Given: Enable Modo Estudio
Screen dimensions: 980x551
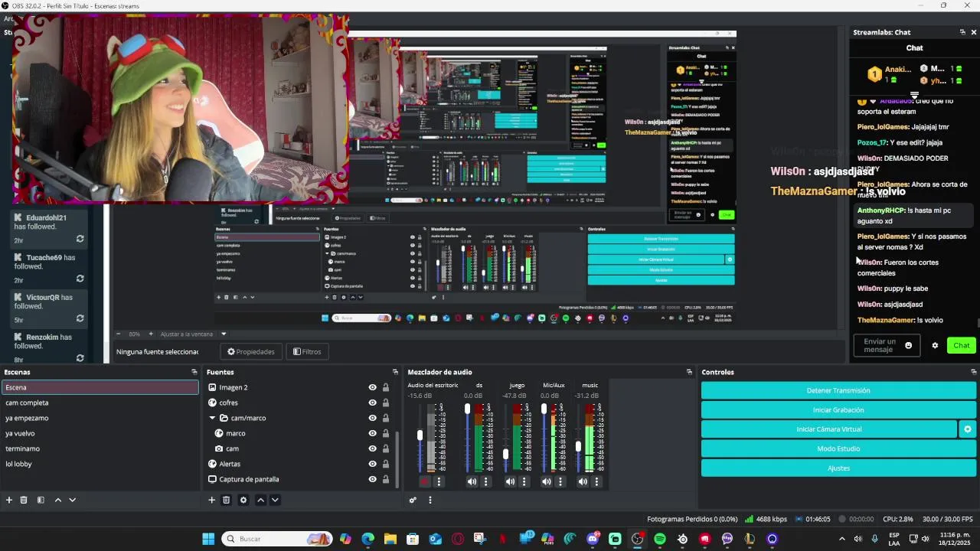Looking at the screenshot, I should 838,448.
